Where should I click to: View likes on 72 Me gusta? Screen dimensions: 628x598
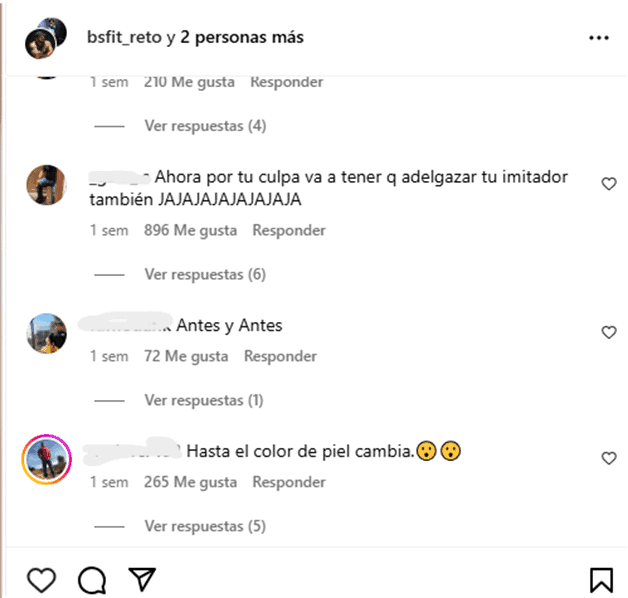pos(186,356)
